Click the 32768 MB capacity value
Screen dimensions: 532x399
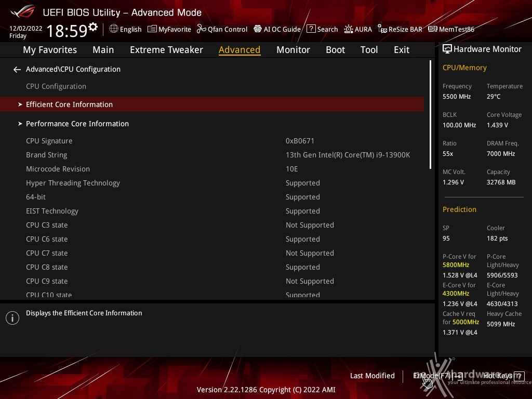click(501, 182)
